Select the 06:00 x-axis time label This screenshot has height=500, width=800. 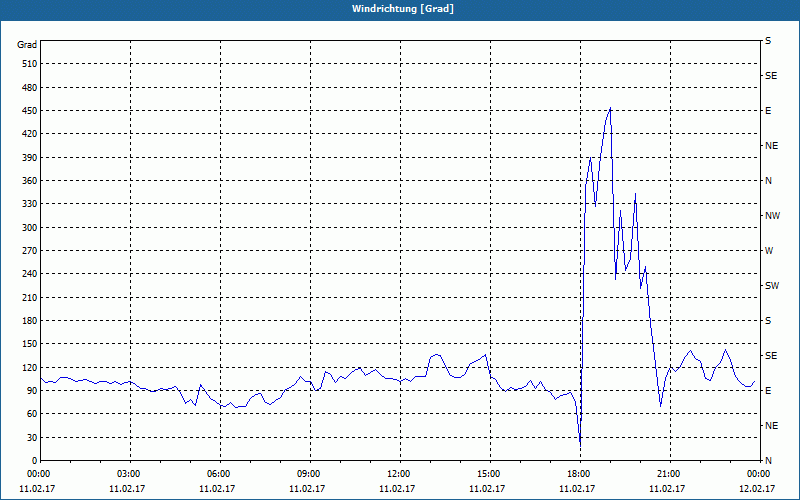(220, 474)
